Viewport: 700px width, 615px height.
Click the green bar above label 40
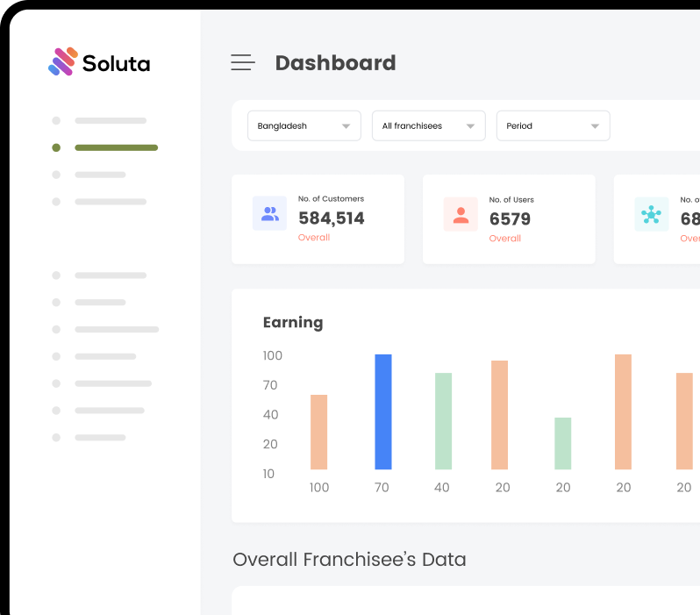point(443,421)
